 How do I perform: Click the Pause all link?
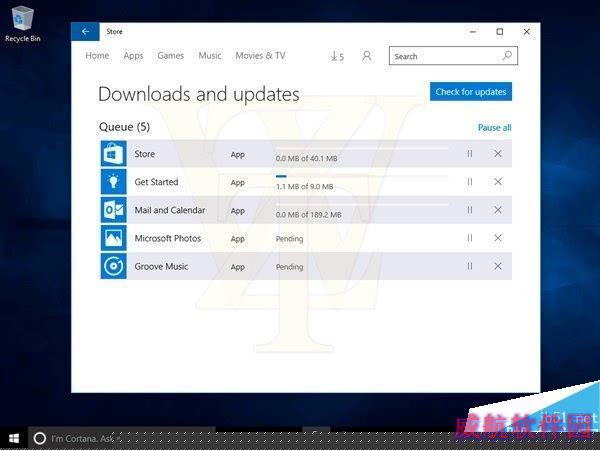coord(494,127)
